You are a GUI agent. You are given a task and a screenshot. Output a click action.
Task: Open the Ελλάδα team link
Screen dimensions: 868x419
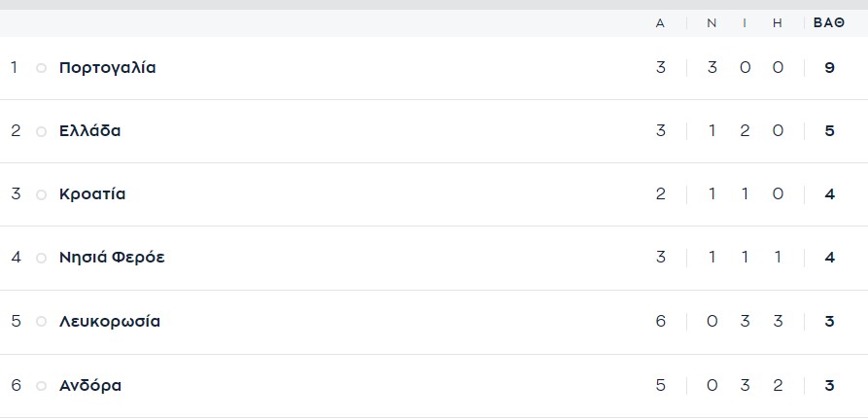90,131
